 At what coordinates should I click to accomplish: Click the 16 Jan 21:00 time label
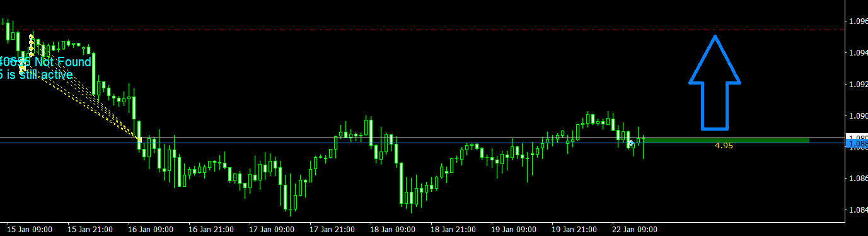(x=211, y=230)
